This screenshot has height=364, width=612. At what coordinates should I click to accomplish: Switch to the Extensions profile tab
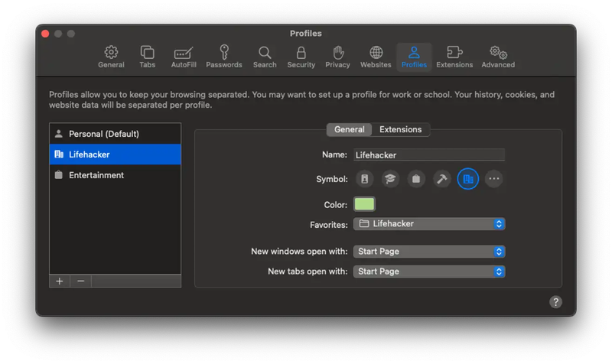[400, 130]
